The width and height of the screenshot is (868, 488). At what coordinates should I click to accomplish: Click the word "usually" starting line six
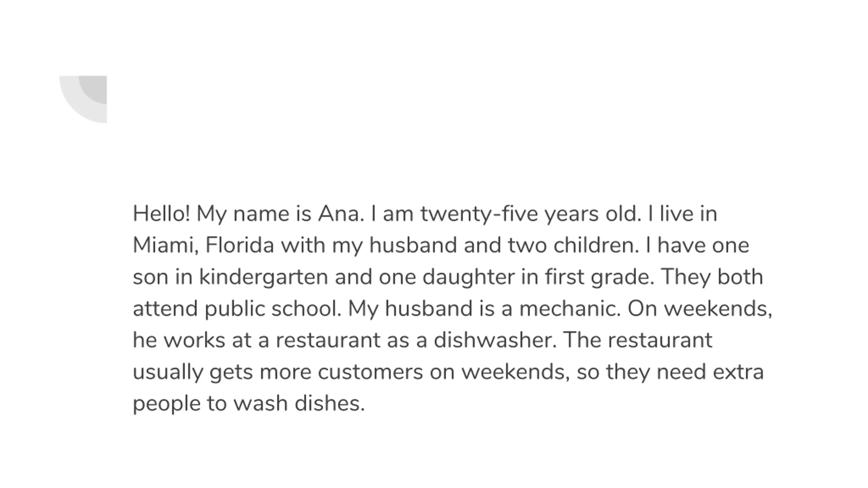coord(168,372)
